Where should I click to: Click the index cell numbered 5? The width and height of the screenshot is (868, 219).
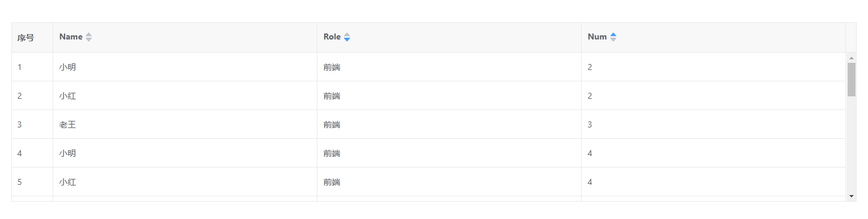(32, 182)
